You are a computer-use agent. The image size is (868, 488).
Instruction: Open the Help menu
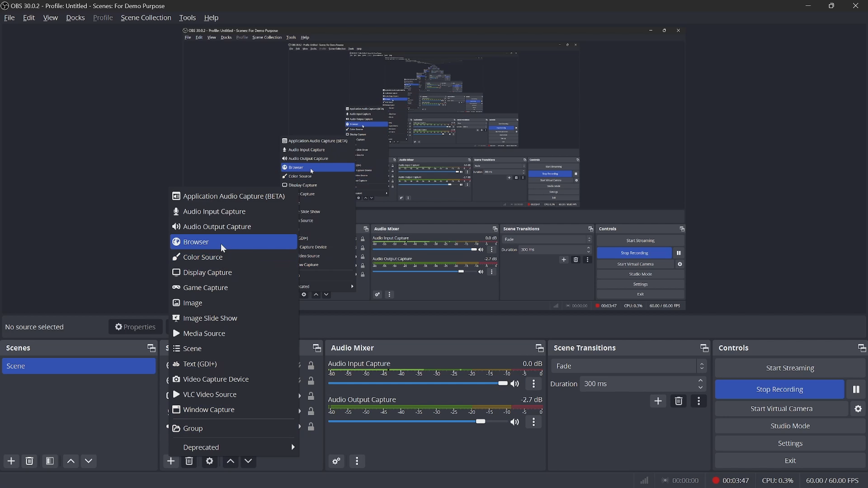(211, 18)
